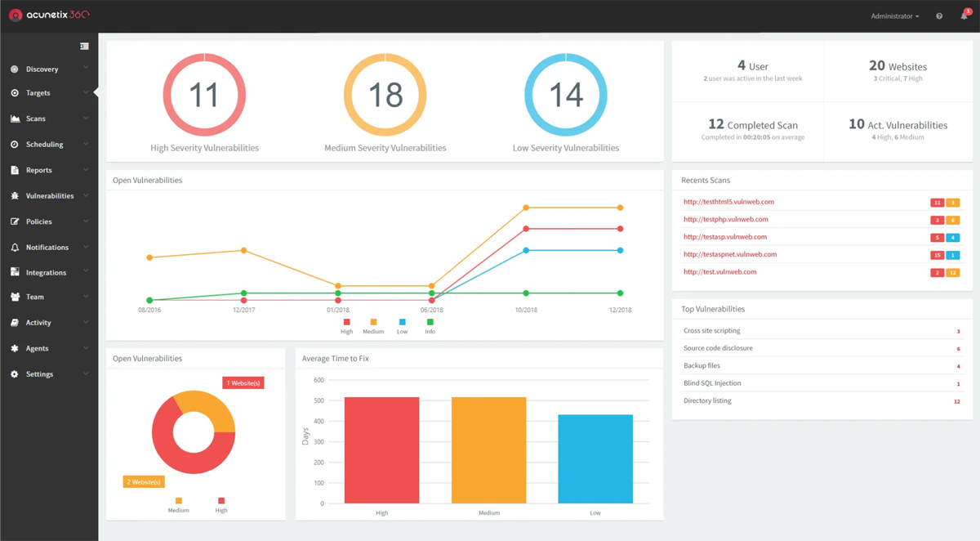Click the Targets crosshair icon
The height and width of the screenshot is (541, 980).
pyautogui.click(x=15, y=93)
